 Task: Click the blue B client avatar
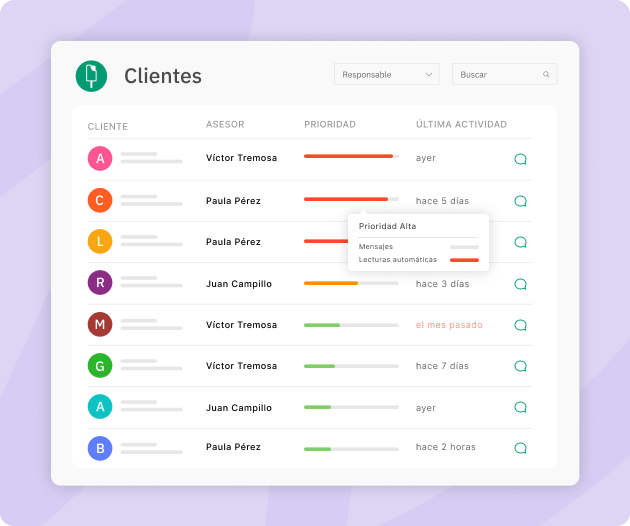(99, 448)
